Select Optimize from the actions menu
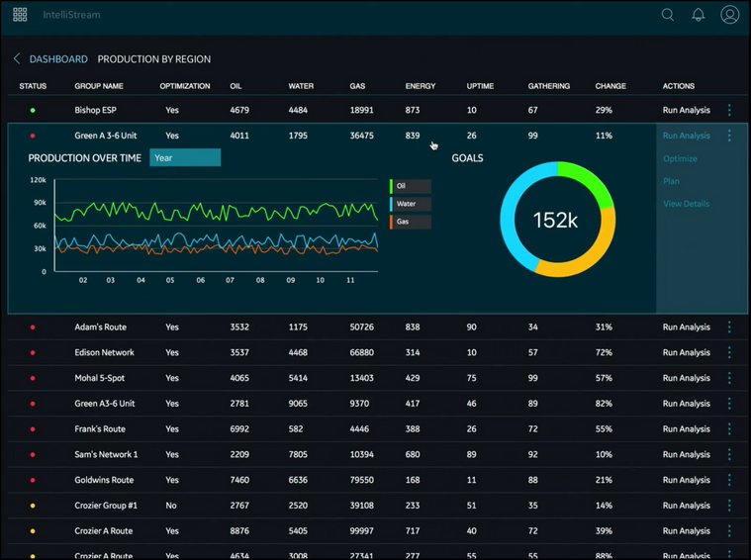 (680, 158)
